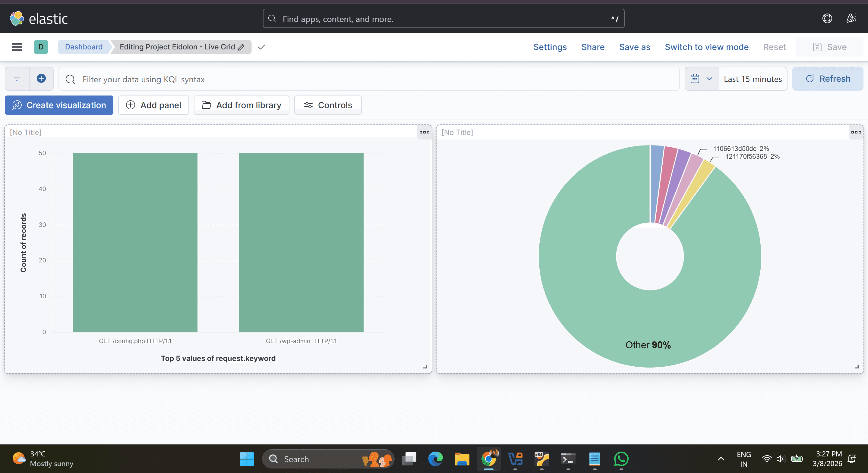Open Windows Start menu
This screenshot has height=473, width=868.
pos(247,459)
